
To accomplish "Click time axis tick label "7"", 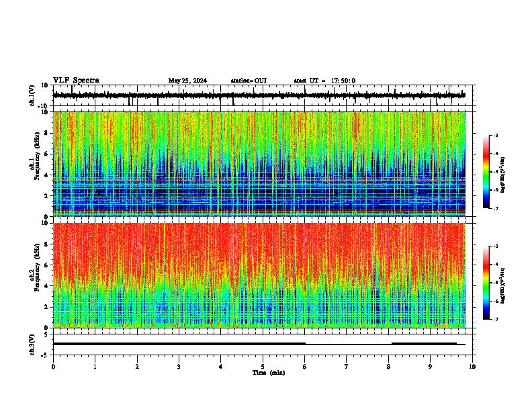I will pyautogui.click(x=347, y=367).
